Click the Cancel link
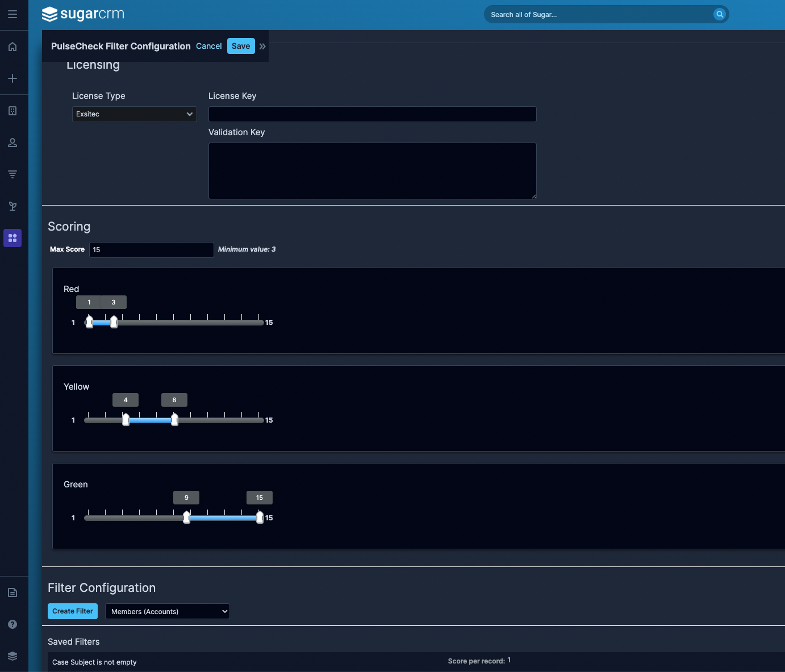 pos(208,46)
